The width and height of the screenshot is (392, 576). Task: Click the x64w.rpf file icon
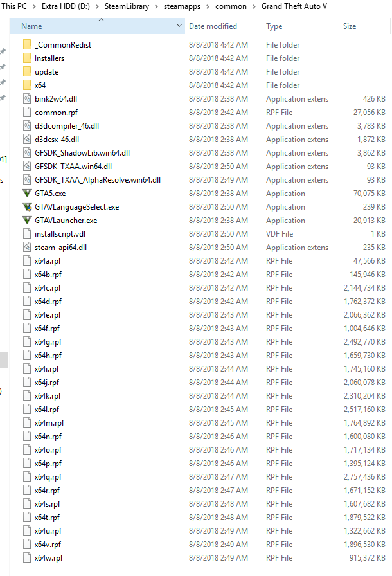point(27,558)
